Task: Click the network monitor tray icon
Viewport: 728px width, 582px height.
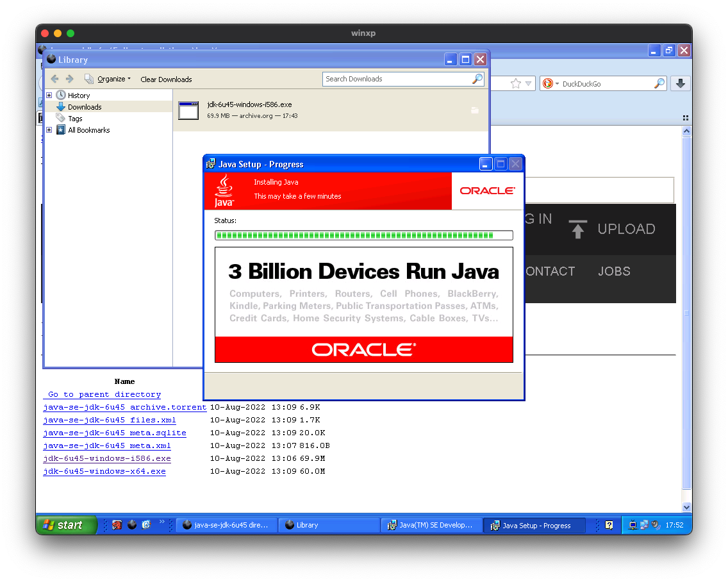Action: coord(633,526)
